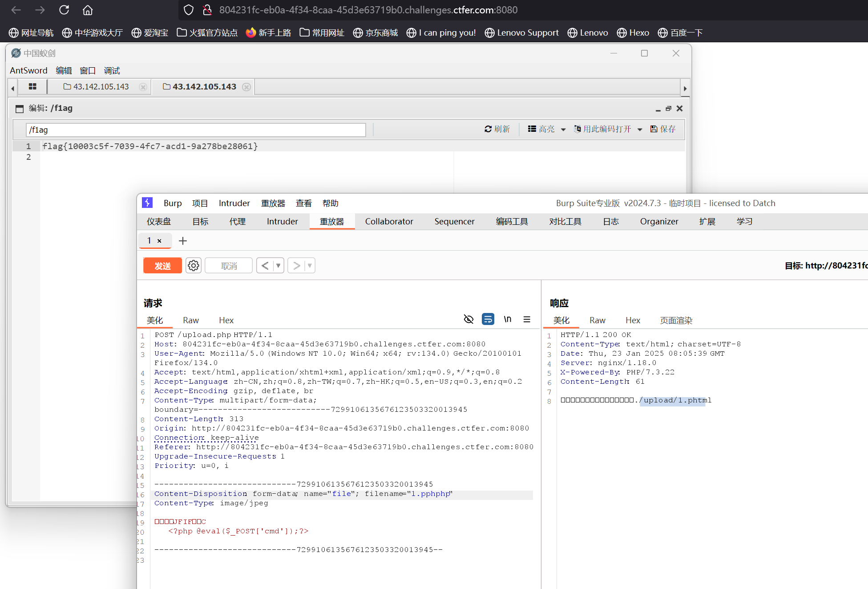The width and height of the screenshot is (868, 589).
Task: Expand the 高亮 highlight dropdown
Action: tap(563, 130)
